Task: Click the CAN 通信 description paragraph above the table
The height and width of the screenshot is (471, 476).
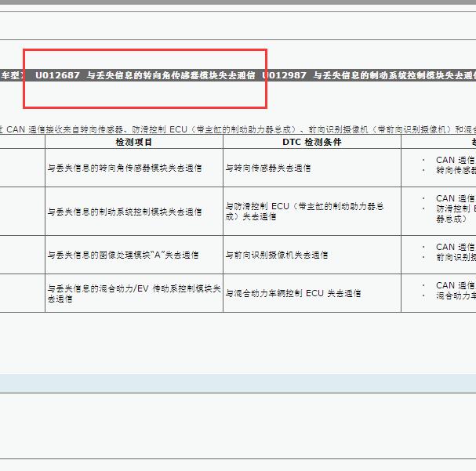Action: pyautogui.click(x=238, y=129)
